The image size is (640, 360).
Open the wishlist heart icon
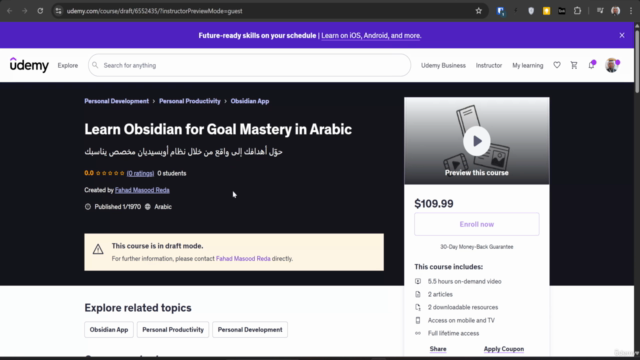pos(557,65)
